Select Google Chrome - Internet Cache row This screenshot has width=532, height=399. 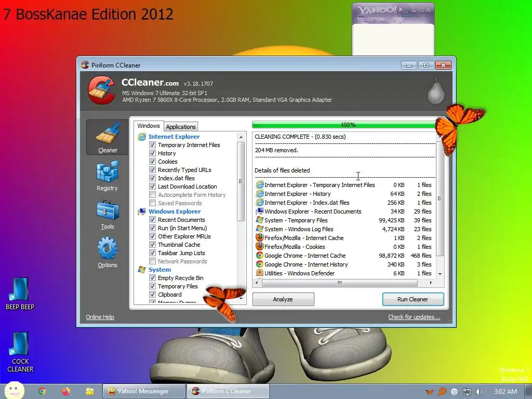click(344, 256)
